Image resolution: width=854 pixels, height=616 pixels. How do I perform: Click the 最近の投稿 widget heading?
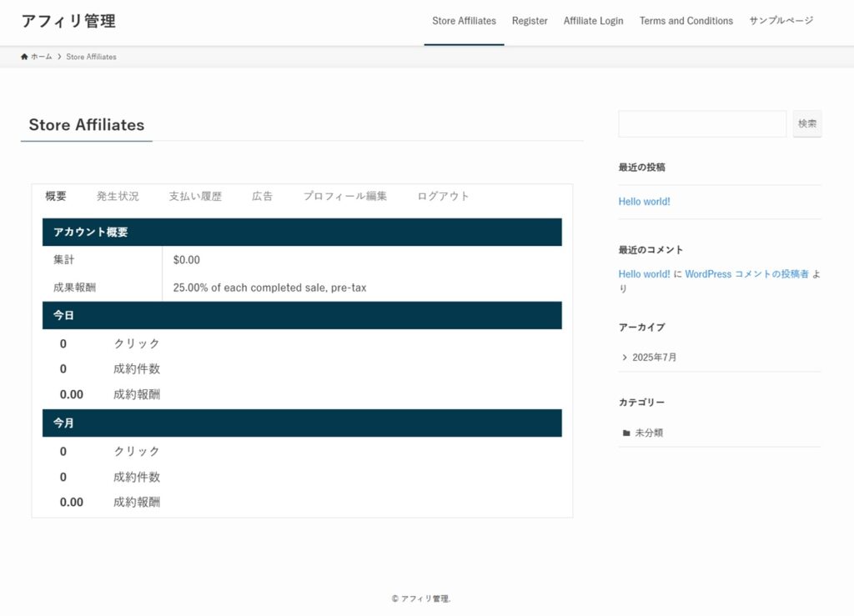641,168
